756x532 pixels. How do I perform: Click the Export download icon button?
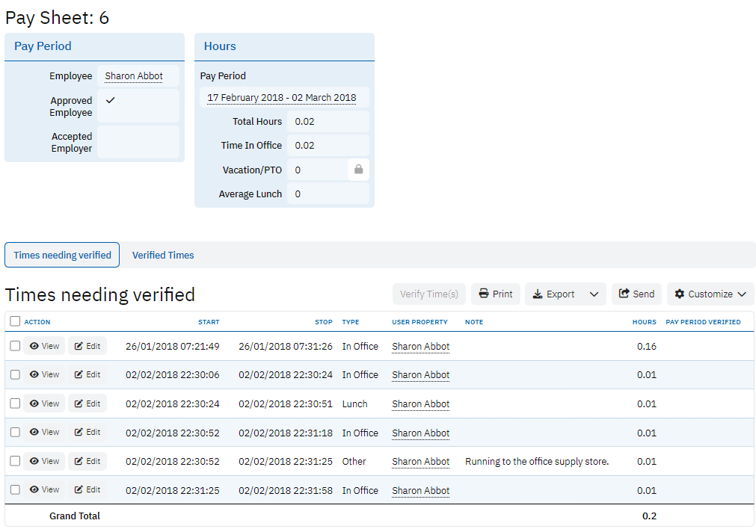click(x=554, y=294)
